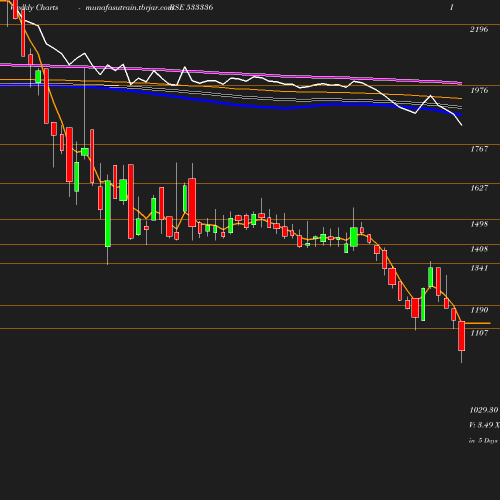Click the V: 3.49 X volume text
Image resolution: width=500 pixels, height=500 pixels.
coord(484,425)
